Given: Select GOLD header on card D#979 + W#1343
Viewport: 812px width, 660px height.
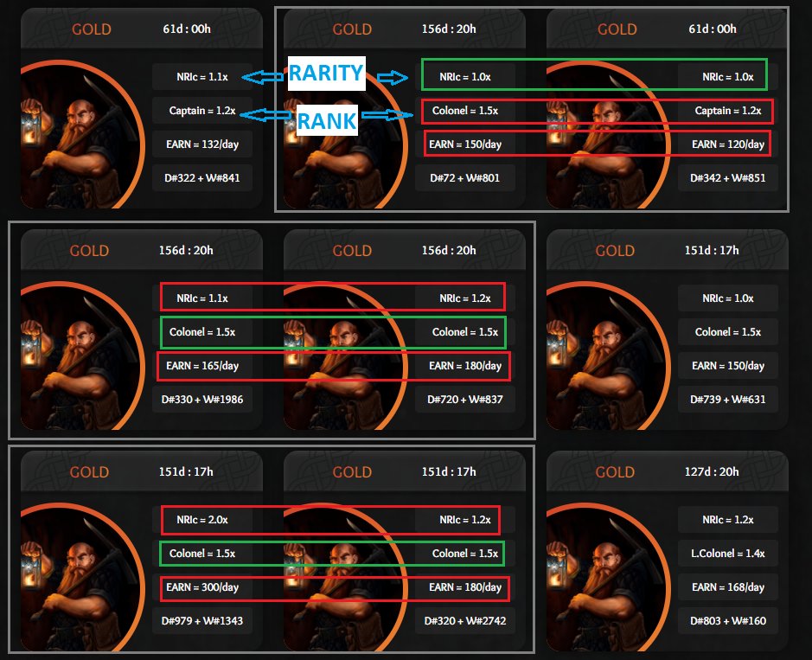Looking at the screenshot, I should coord(89,472).
